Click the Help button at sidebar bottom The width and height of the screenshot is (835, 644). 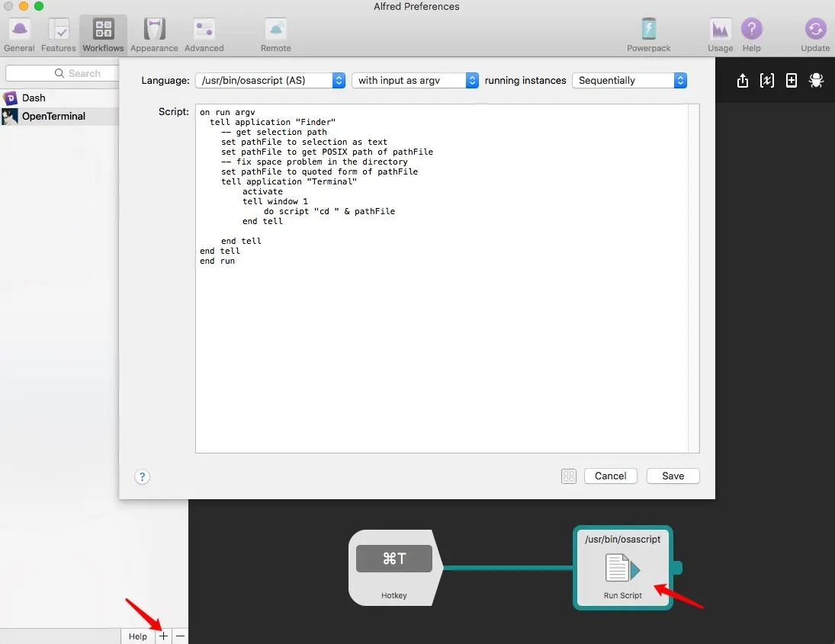click(x=138, y=636)
